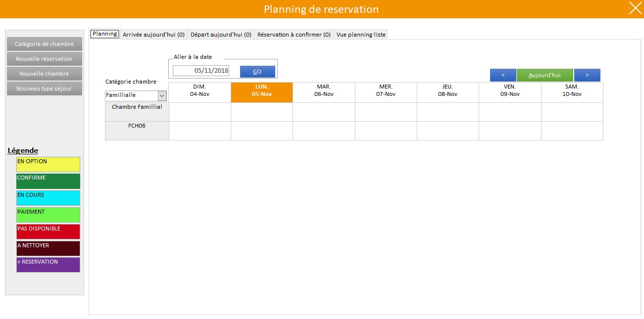The width and height of the screenshot is (644, 319).
Task: Jump to today with Aujourd'hui button
Action: point(545,75)
